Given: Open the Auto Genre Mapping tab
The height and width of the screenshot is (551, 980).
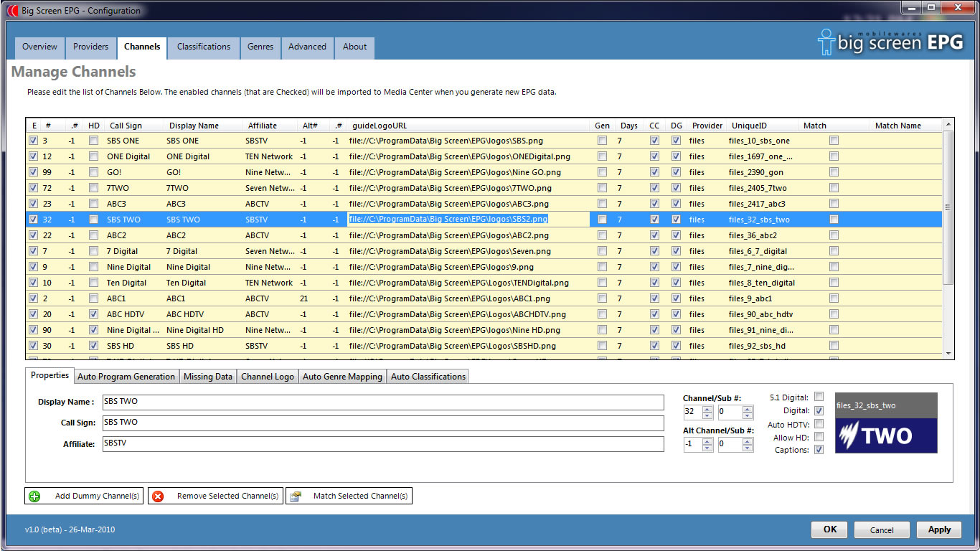Looking at the screenshot, I should (x=342, y=377).
